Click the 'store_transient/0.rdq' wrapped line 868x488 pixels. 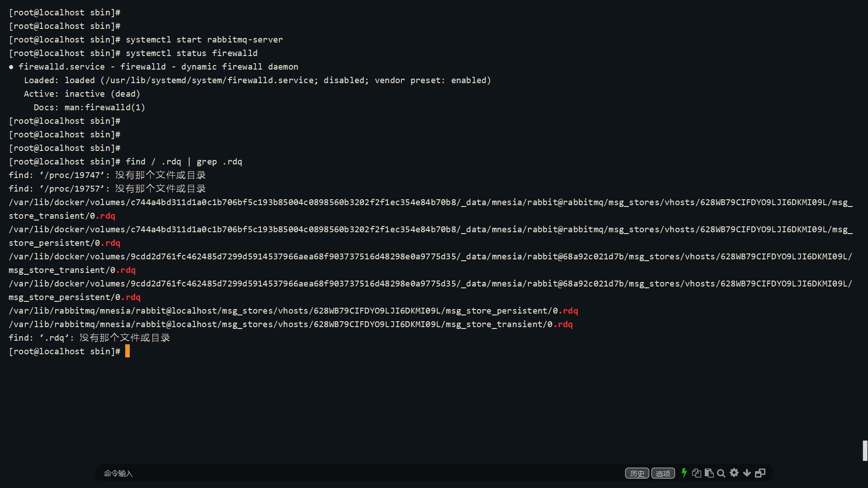pos(62,216)
